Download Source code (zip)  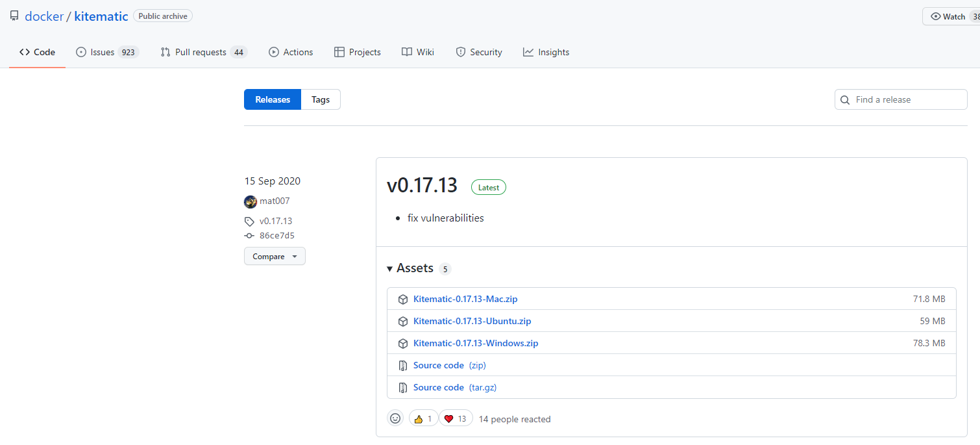(450, 365)
